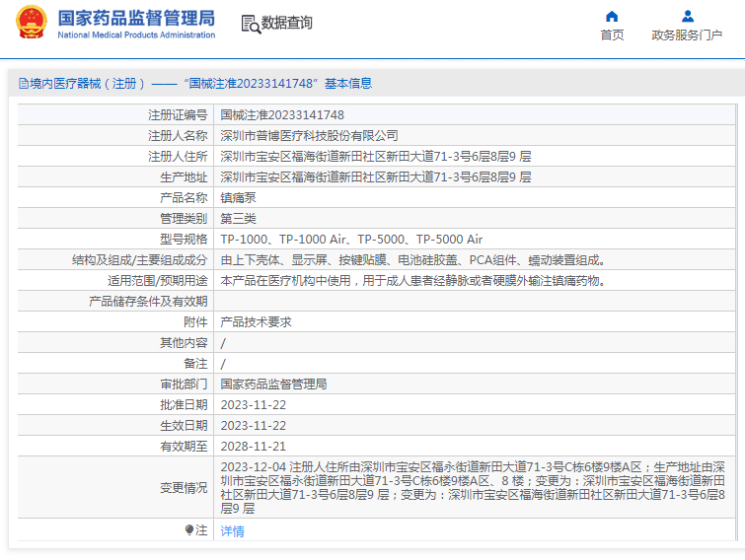Click the 结构及组成 composition description
This screenshot has height=560, width=745.
click(x=412, y=260)
